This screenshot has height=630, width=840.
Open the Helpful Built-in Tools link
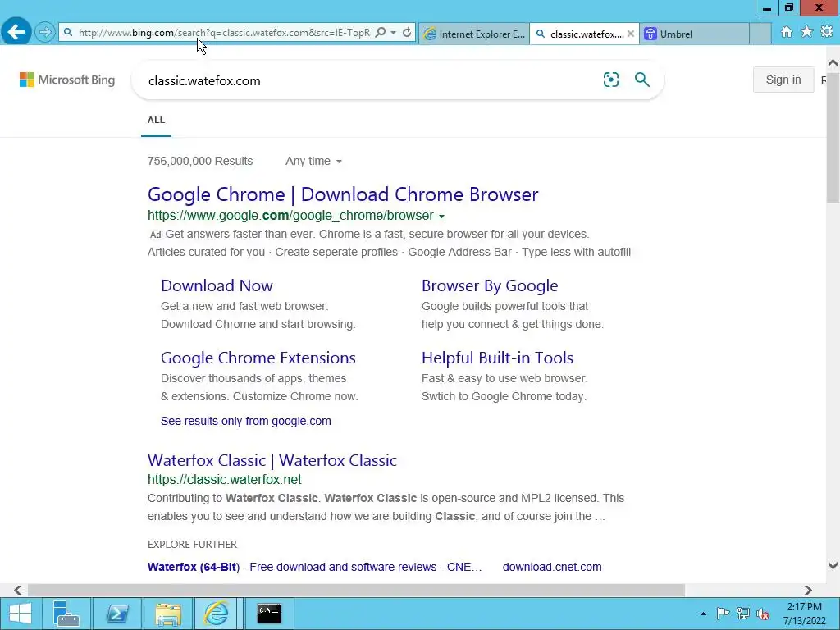click(497, 358)
